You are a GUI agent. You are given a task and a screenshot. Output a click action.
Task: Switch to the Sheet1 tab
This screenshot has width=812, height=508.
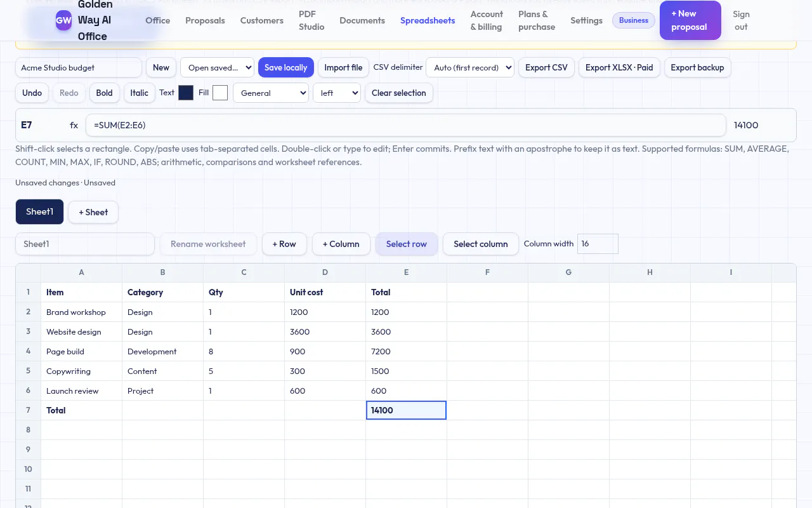39,212
